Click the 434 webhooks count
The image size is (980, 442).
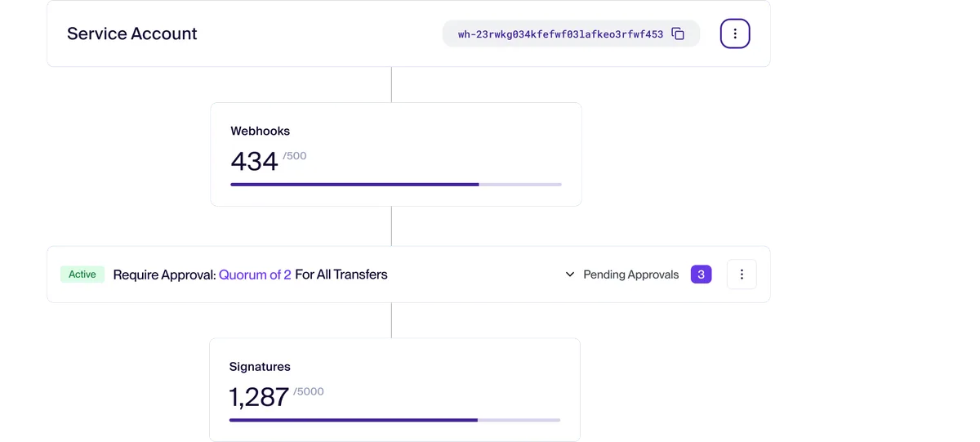coord(255,162)
